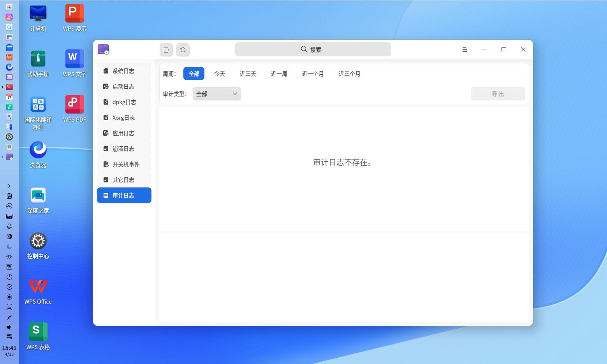Click the export log icon in the title bar
Screen dimensions: 607x364
pyautogui.click(x=166, y=50)
